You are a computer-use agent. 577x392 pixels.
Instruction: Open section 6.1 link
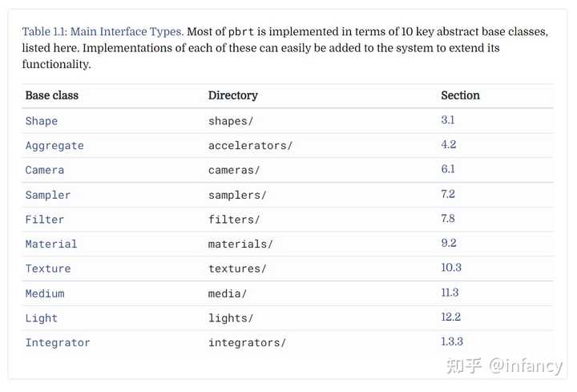448,169
